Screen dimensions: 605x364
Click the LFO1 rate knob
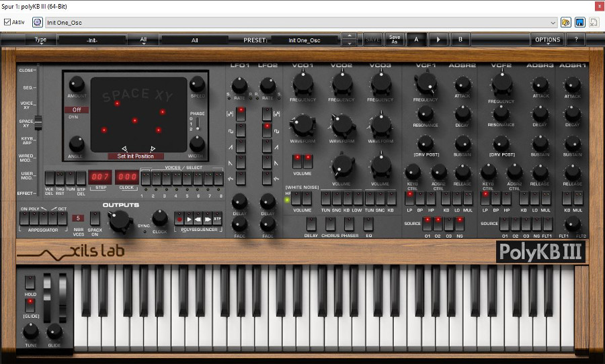point(239,85)
